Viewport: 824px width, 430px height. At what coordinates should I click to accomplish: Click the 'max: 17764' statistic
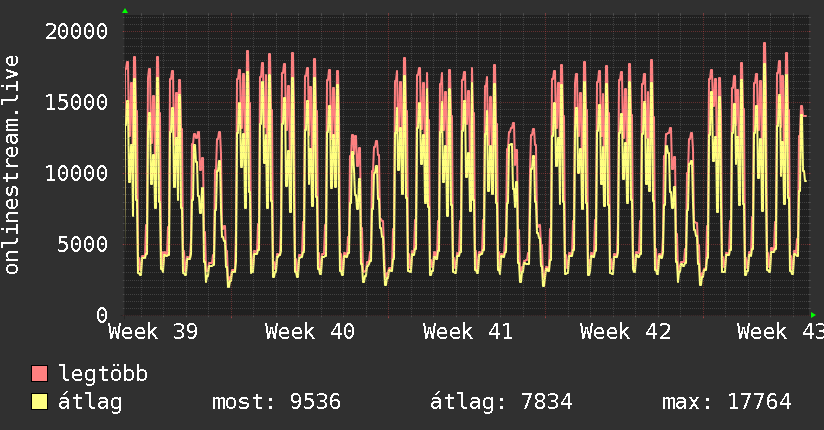pyautogui.click(x=727, y=402)
